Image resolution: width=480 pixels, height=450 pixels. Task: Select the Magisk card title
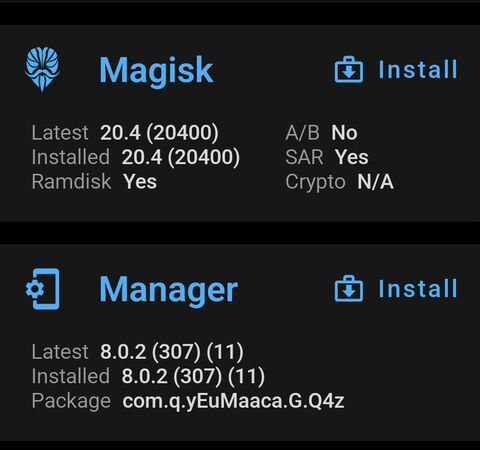(x=156, y=71)
